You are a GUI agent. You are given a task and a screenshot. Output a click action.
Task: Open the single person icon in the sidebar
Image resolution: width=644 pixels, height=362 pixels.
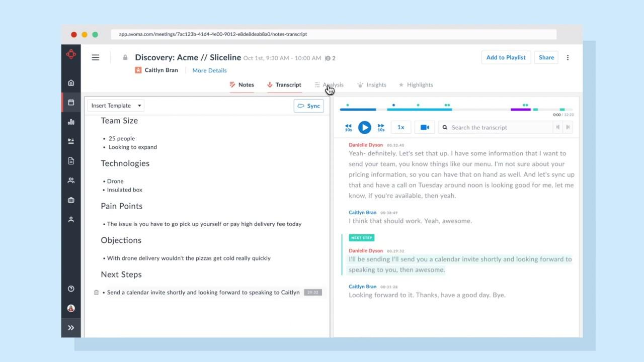[x=71, y=219]
